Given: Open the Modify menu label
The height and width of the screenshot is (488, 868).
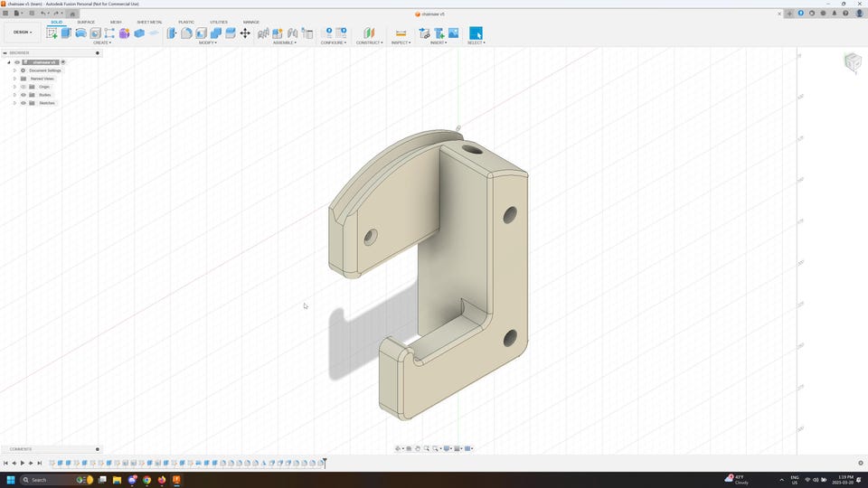Looking at the screenshot, I should pos(208,42).
